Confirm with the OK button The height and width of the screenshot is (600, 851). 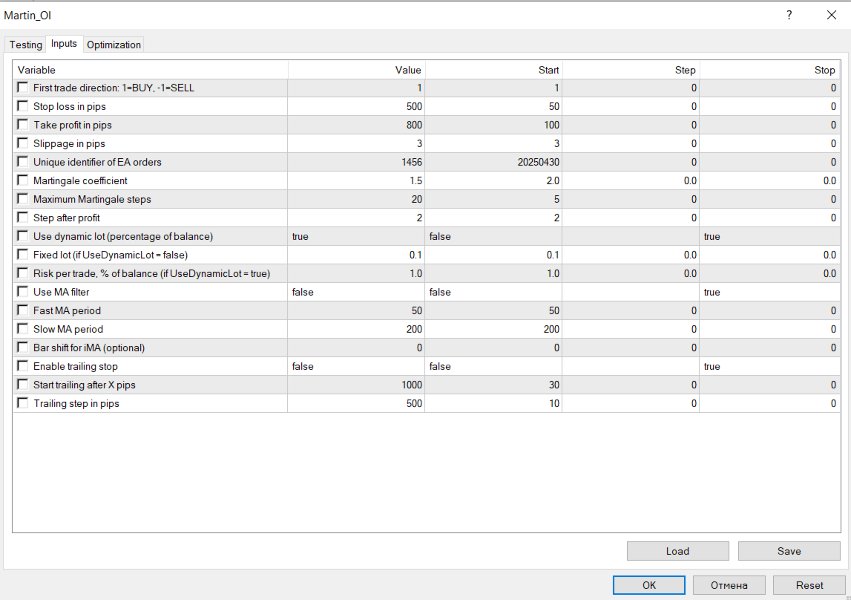point(649,585)
